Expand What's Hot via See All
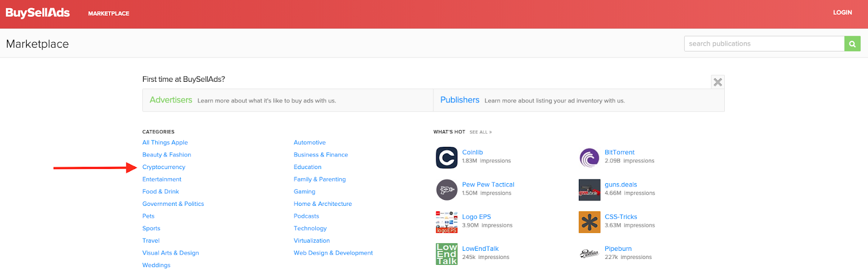The image size is (868, 279). tap(480, 132)
